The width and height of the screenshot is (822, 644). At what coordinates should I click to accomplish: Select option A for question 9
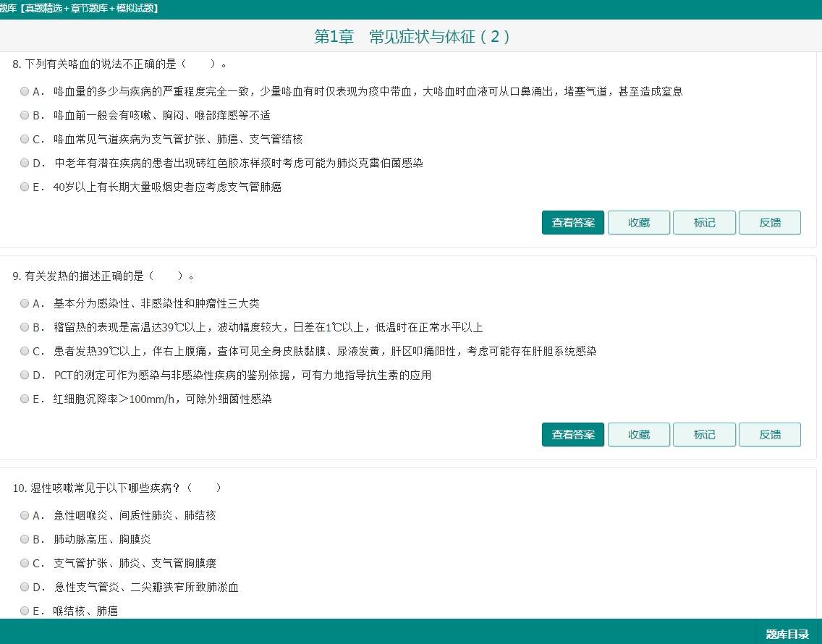coord(25,304)
